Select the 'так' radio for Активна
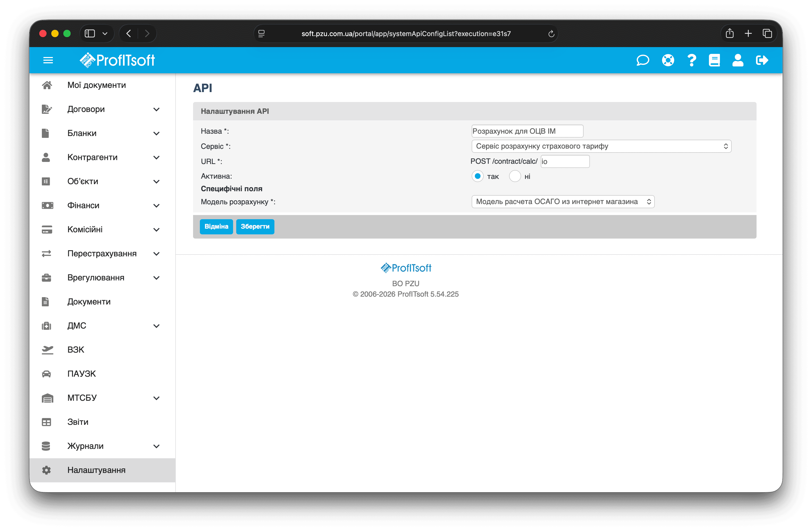 [477, 176]
